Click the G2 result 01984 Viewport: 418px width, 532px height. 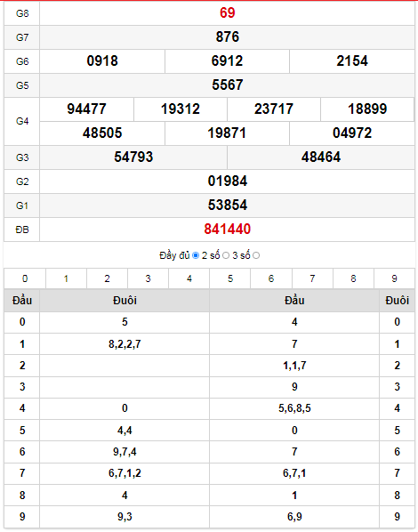[228, 181]
